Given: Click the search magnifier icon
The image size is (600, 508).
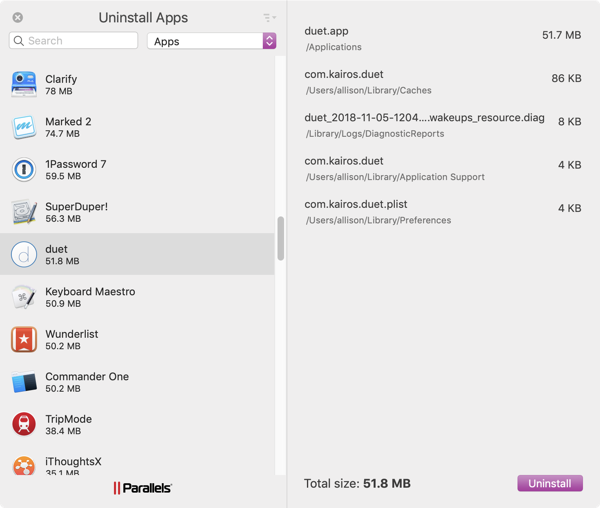Looking at the screenshot, I should [18, 41].
